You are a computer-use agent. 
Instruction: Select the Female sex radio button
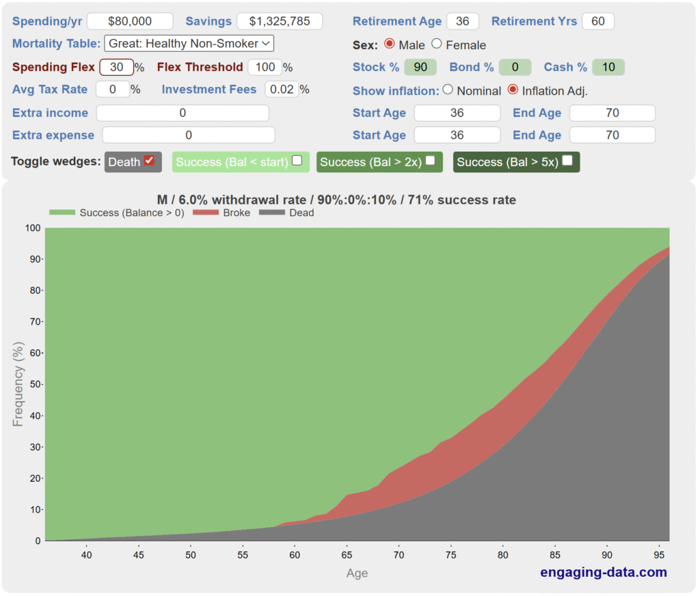click(437, 44)
